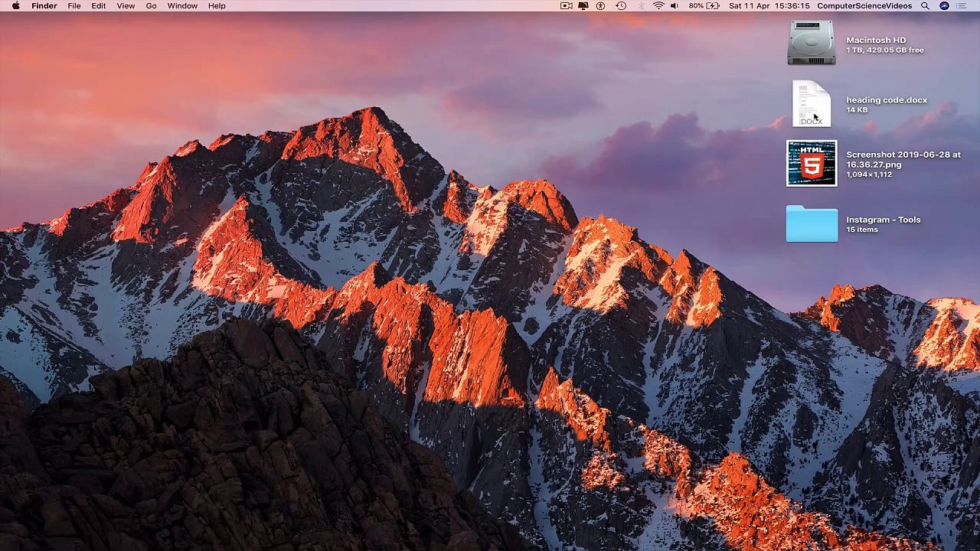Open the Go menu
Viewport: 980px width, 551px height.
tap(151, 6)
